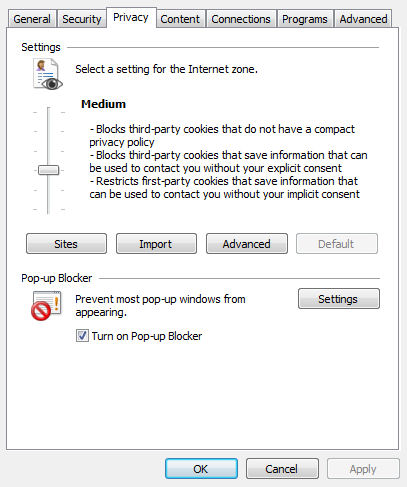Click the top notch of privacy slider track
407x487 pixels.
pyautogui.click(x=48, y=113)
